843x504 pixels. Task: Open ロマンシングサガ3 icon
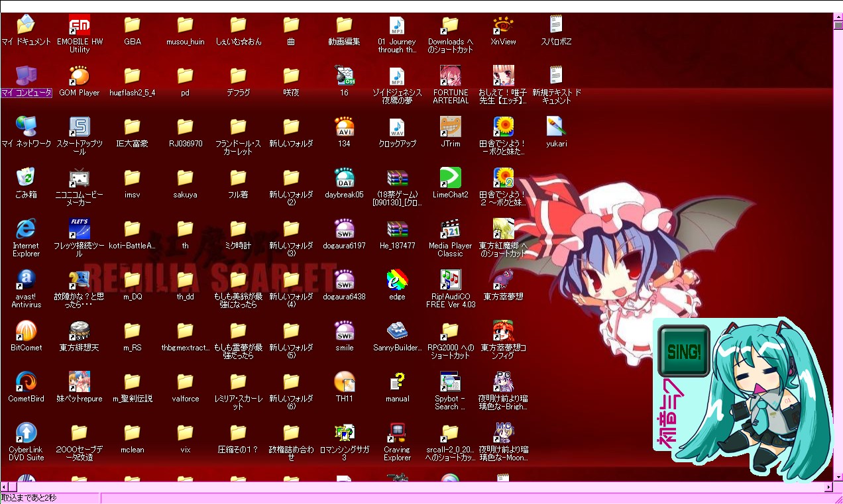(x=345, y=433)
